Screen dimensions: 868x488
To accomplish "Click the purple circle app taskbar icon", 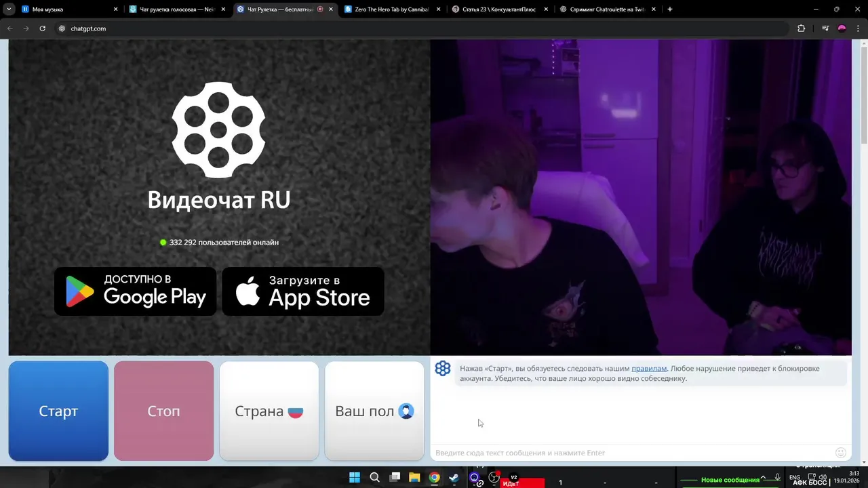I will coord(475,478).
